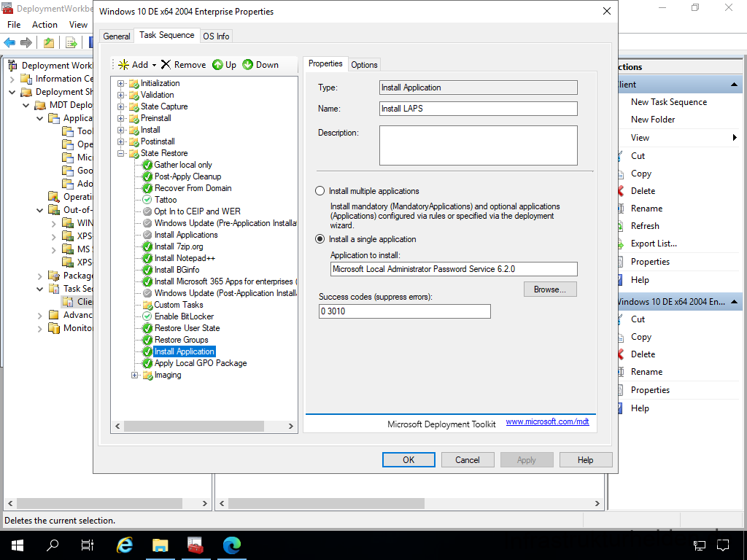This screenshot has width=747, height=560.
Task: Collapse the Client actions section
Action: pyautogui.click(x=734, y=85)
